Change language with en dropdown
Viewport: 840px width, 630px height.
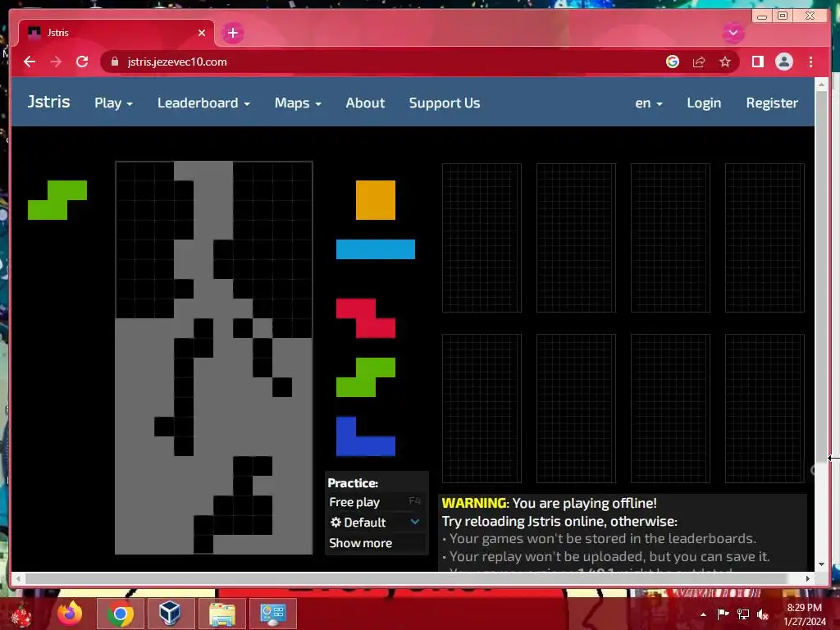pos(649,103)
